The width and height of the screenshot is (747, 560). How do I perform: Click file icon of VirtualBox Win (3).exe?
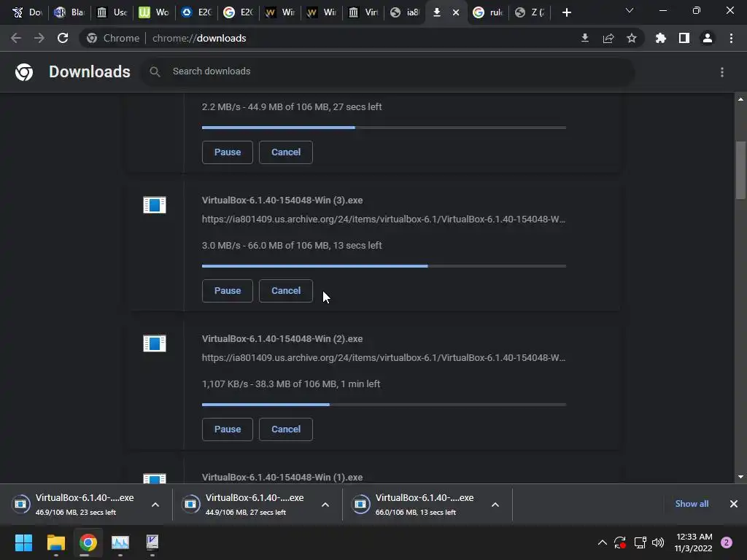click(x=155, y=205)
